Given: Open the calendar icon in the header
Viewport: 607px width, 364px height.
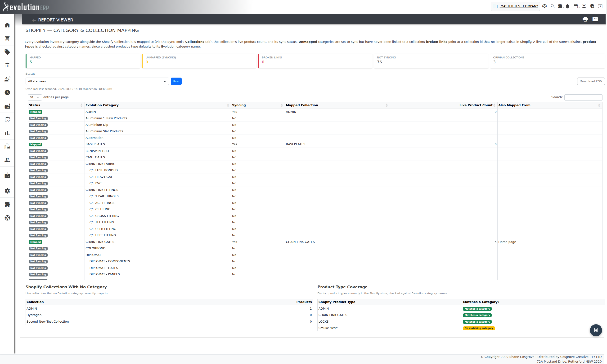Looking at the screenshot, I should point(576,6).
